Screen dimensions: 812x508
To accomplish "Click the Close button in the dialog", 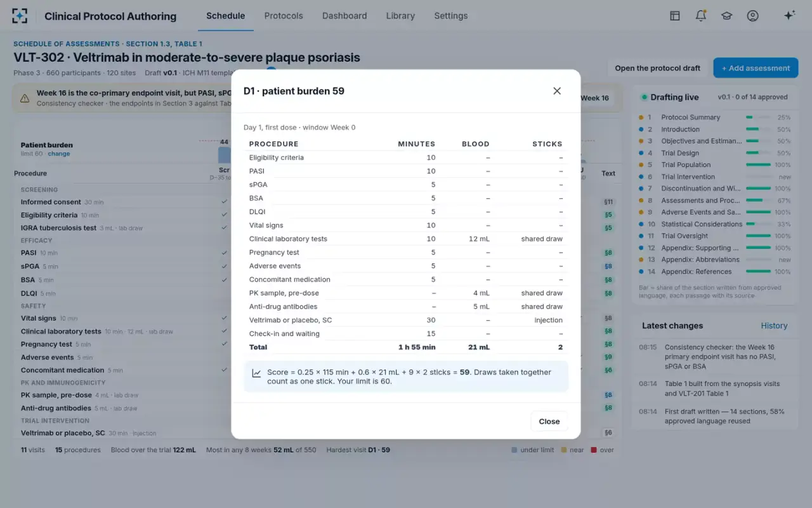I will [549, 421].
